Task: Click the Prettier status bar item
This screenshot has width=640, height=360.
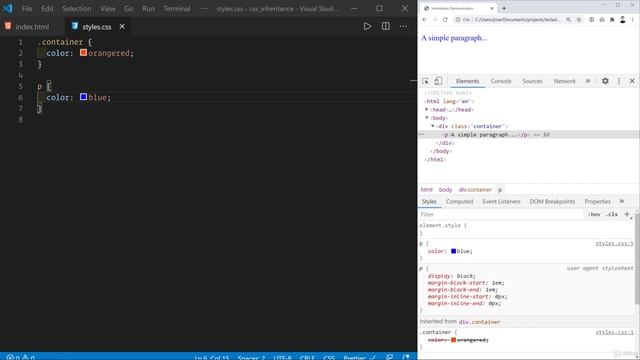Action: point(359,357)
